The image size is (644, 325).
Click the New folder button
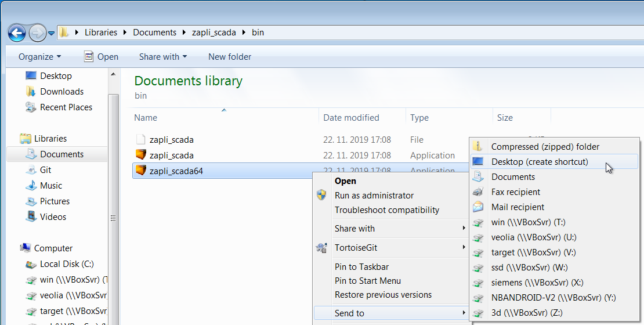230,57
